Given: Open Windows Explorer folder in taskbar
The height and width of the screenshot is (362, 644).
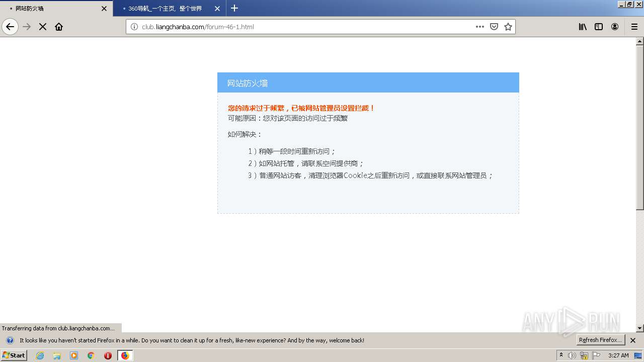Looking at the screenshot, I should point(57,355).
